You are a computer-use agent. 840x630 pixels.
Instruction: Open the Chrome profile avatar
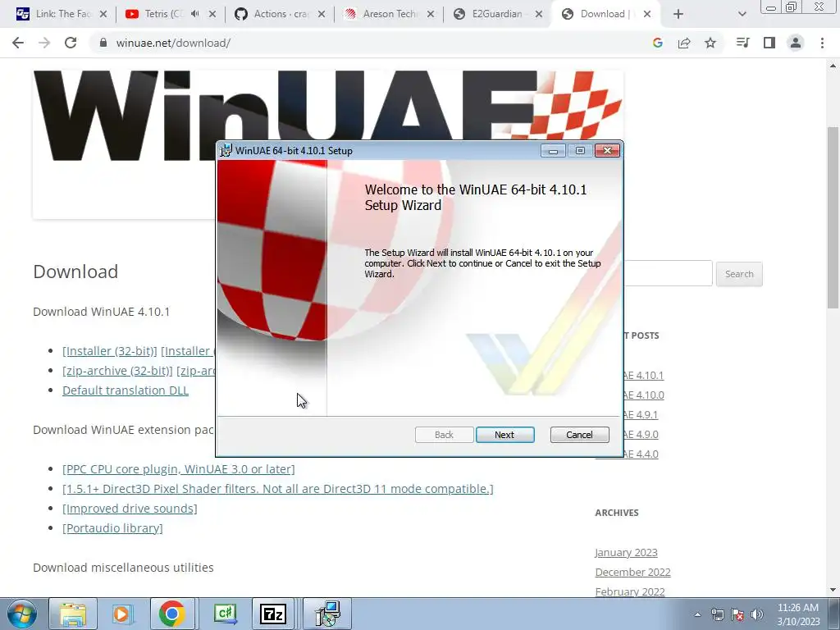(x=796, y=43)
